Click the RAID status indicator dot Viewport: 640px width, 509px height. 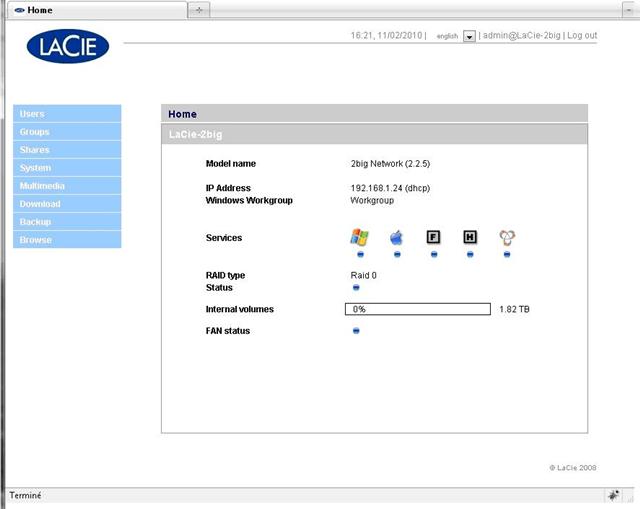tap(356, 288)
